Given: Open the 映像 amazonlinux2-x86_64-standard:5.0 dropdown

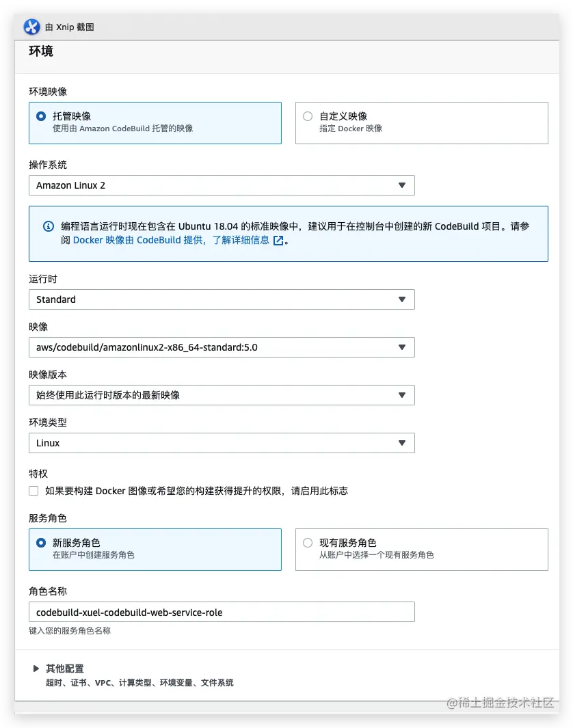Looking at the screenshot, I should (222, 347).
